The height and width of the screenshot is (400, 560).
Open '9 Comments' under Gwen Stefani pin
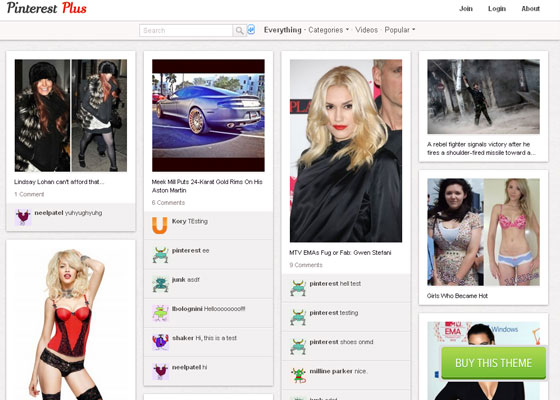pos(306,265)
